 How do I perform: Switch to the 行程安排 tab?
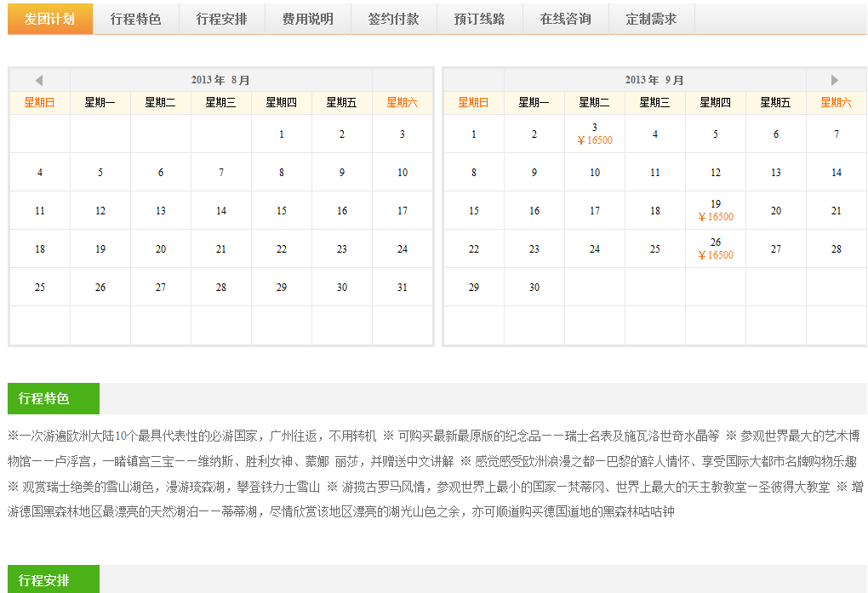point(221,19)
